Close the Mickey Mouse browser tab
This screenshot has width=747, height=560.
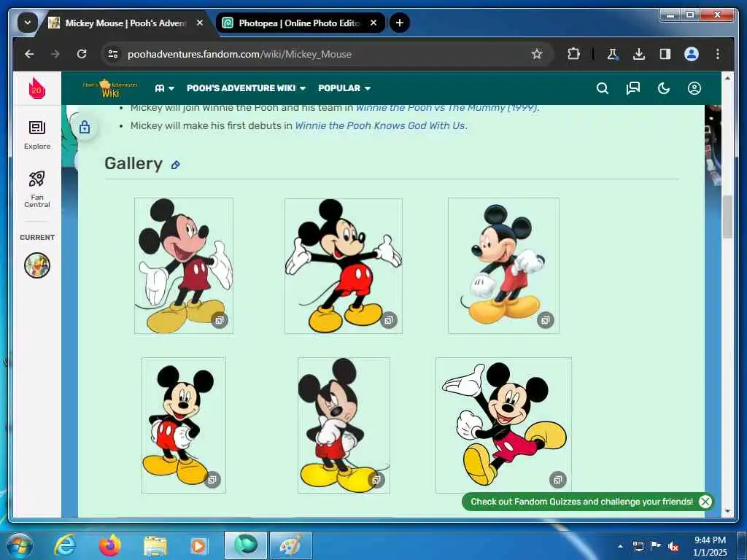click(200, 23)
